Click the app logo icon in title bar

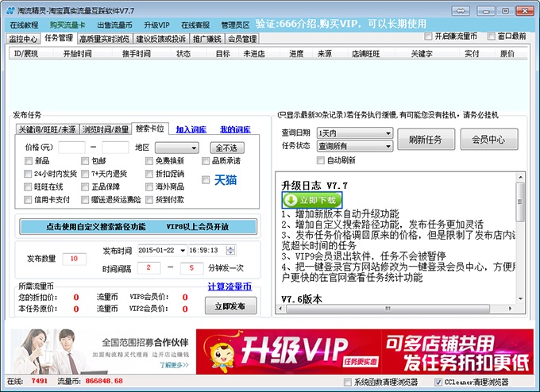(x=10, y=10)
